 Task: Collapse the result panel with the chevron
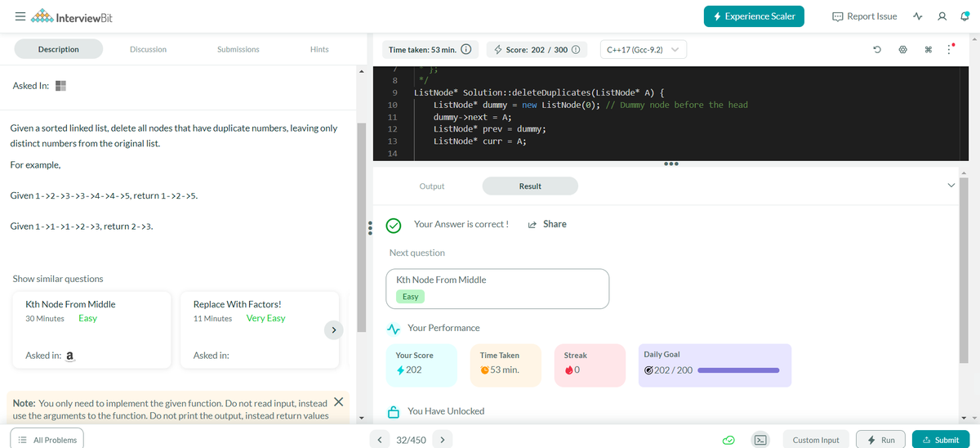pos(950,186)
